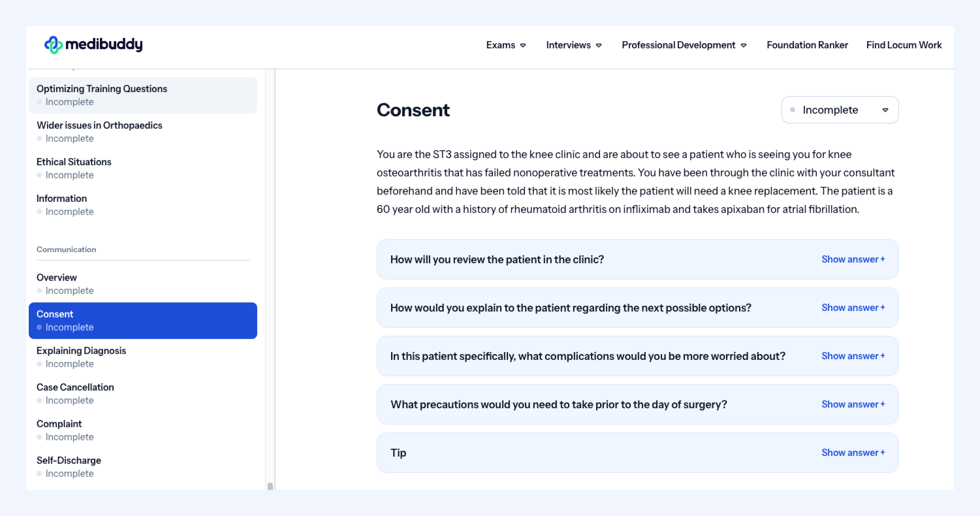The image size is (980, 516).
Task: Click the chevron in the Incomplete status dropdown
Action: click(x=885, y=110)
